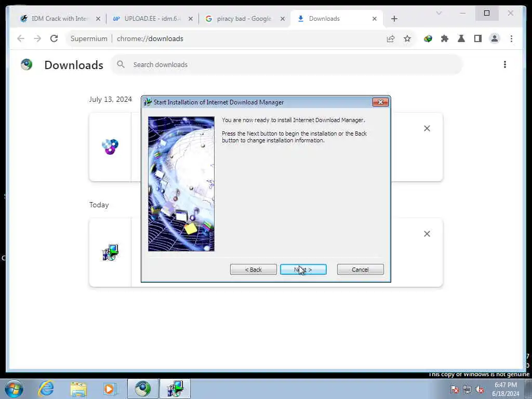532x399 pixels.
Task: Open the Chrome Labs flask icon
Action: point(461,38)
